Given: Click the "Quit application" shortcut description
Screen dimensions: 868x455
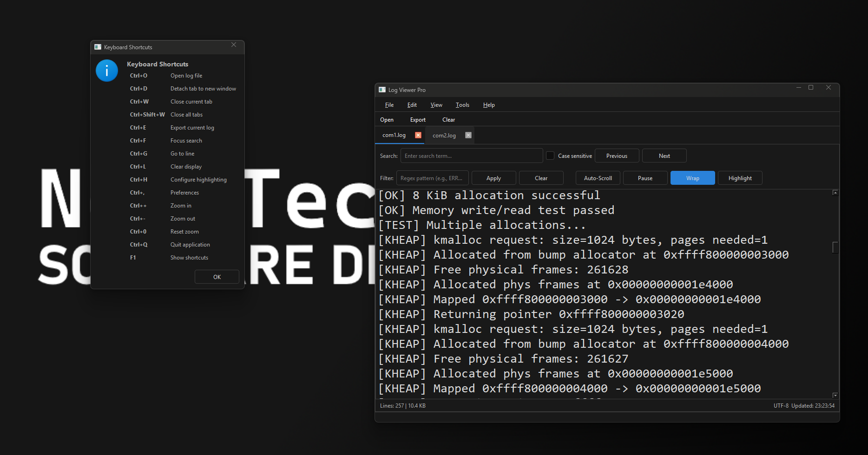Looking at the screenshot, I should click(x=190, y=245).
